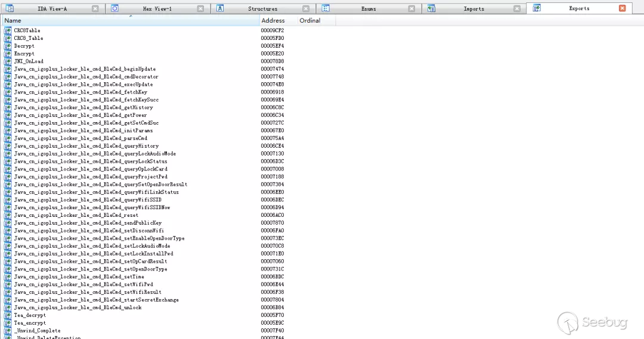Click the export icon beside Decrypt

click(x=7, y=46)
